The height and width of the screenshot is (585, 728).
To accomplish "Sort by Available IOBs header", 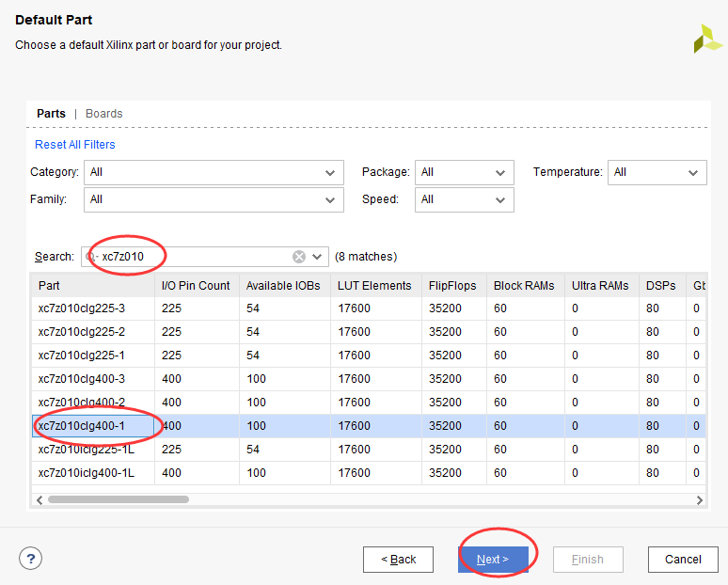I will click(x=285, y=286).
